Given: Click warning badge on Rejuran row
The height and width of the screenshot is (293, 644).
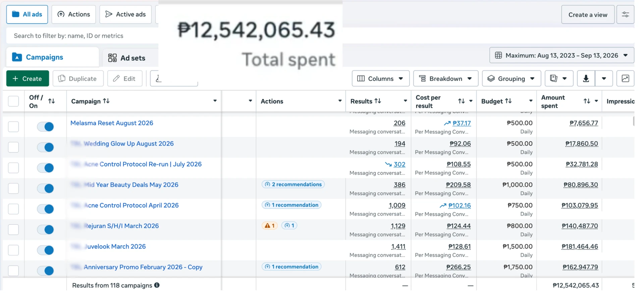Looking at the screenshot, I should pos(270,226).
